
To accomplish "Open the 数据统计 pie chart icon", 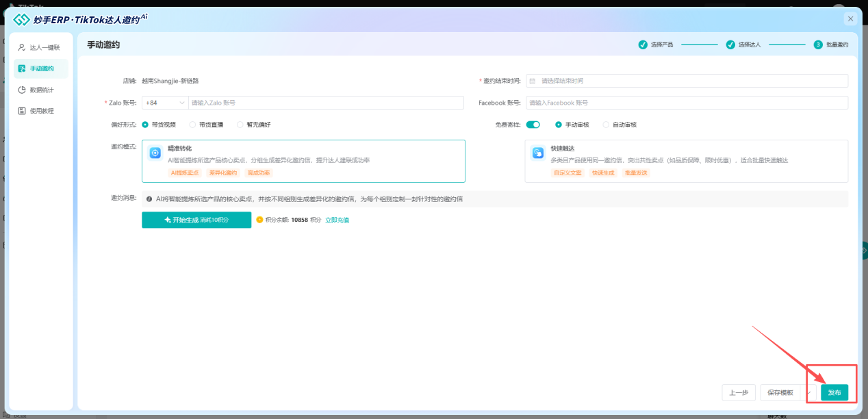I will 22,90.
